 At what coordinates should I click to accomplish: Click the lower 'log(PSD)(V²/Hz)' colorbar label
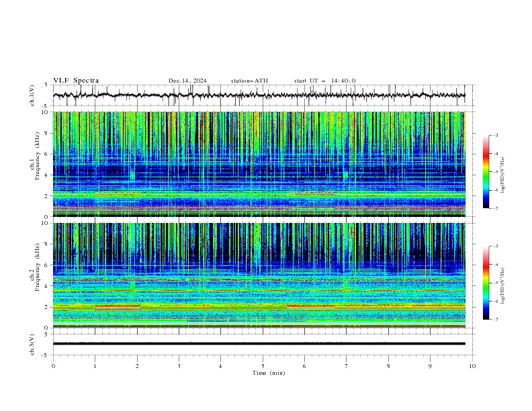click(502, 286)
